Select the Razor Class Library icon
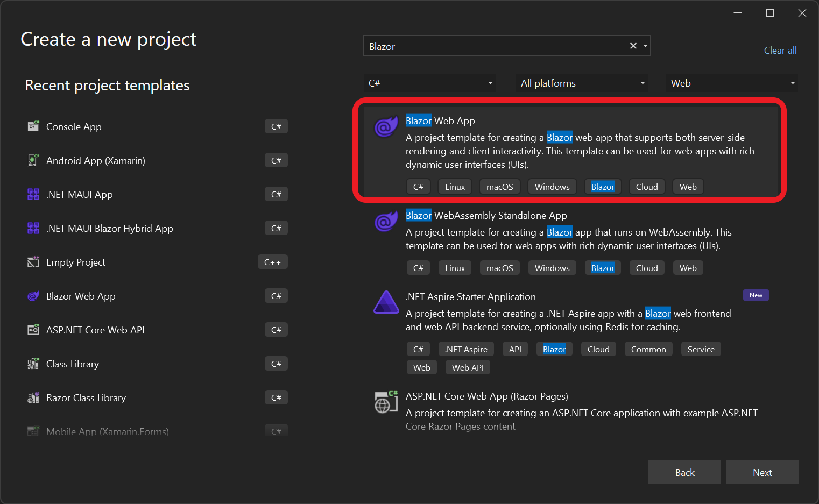819x504 pixels. tap(33, 397)
